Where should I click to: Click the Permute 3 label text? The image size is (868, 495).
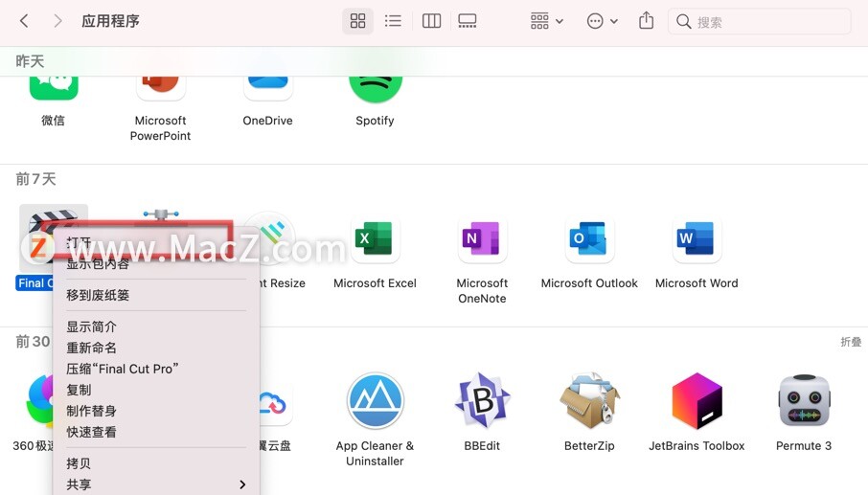pyautogui.click(x=804, y=446)
